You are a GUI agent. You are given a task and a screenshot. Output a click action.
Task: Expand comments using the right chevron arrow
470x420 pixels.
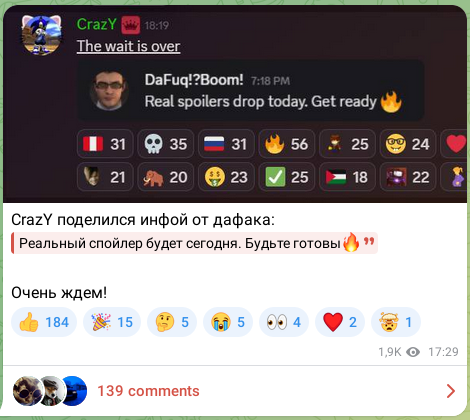[x=451, y=391]
